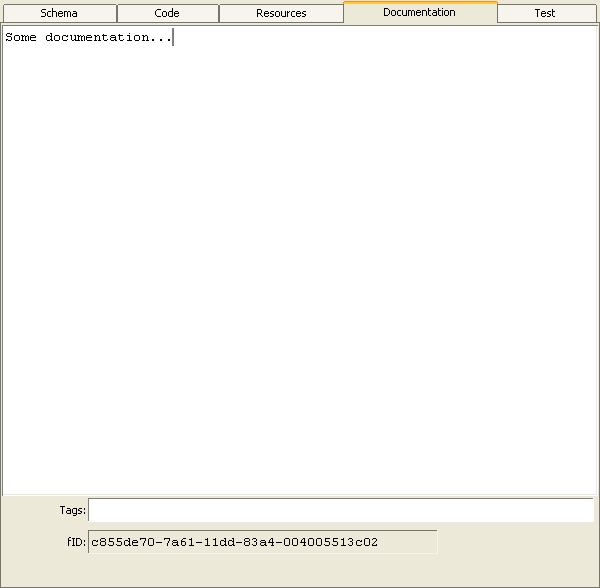600x588 pixels.
Task: Place cursor on the word "documentation..."
Action: (x=108, y=37)
